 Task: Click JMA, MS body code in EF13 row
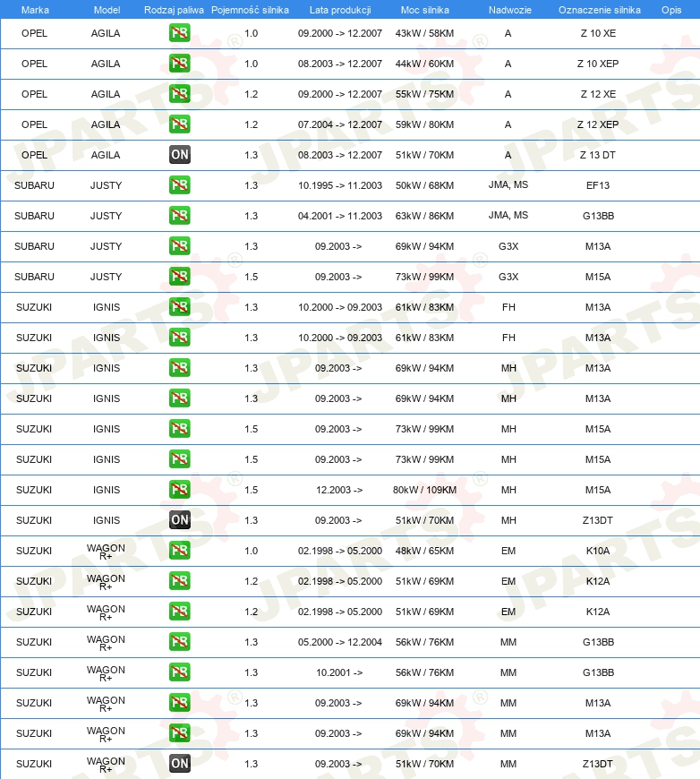(x=508, y=184)
